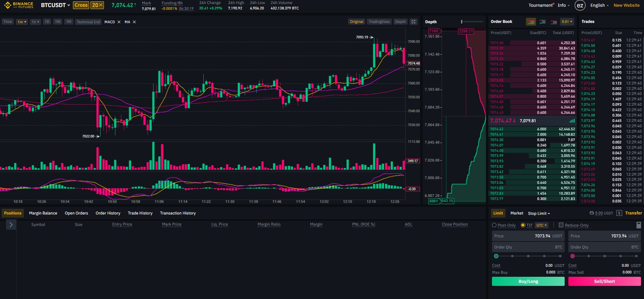This screenshot has height=299, width=644.
Task: Click the Sell/Short button
Action: pyautogui.click(x=605, y=281)
